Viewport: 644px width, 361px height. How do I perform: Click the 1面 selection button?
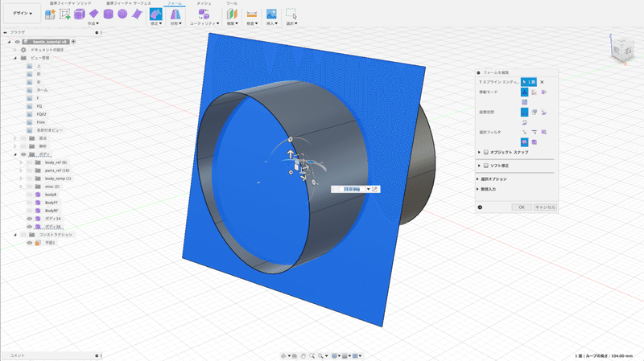click(529, 82)
